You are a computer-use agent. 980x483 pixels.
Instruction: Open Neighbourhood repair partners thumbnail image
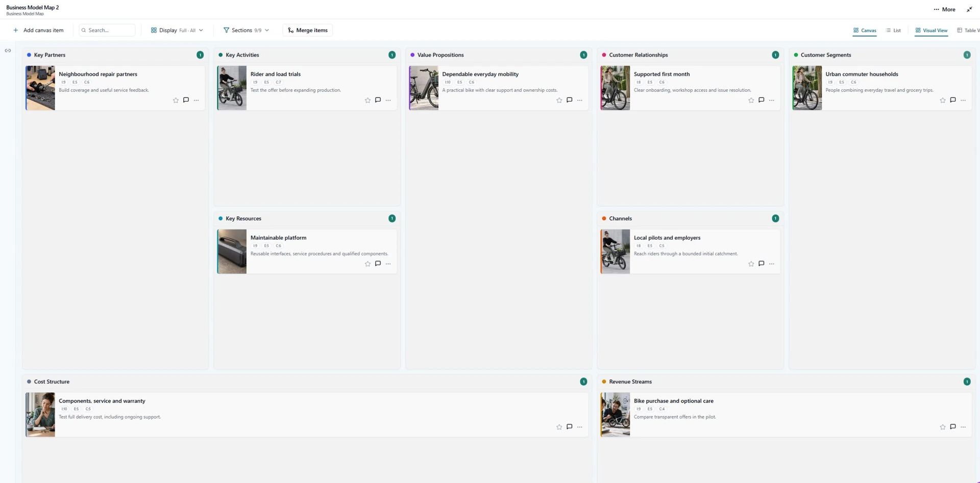40,88
